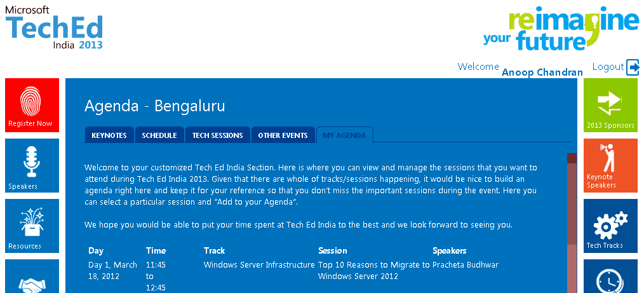The height and width of the screenshot is (293, 644).
Task: Click the Welcome text beside the user name
Action: tap(478, 67)
